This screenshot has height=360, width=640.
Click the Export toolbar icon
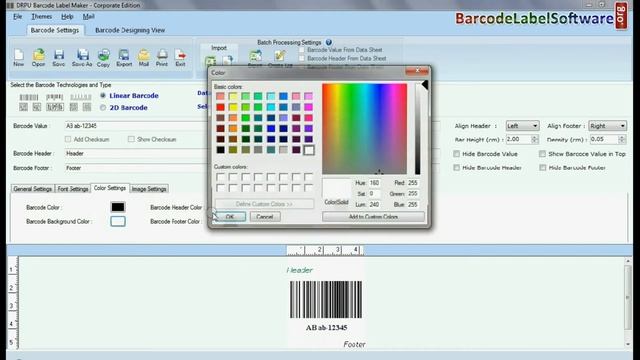pos(124,58)
